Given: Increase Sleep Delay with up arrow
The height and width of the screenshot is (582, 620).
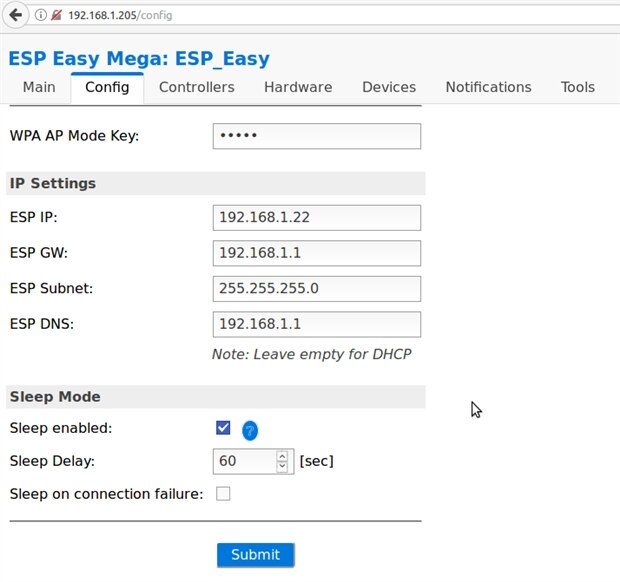Looking at the screenshot, I should pyautogui.click(x=282, y=455).
